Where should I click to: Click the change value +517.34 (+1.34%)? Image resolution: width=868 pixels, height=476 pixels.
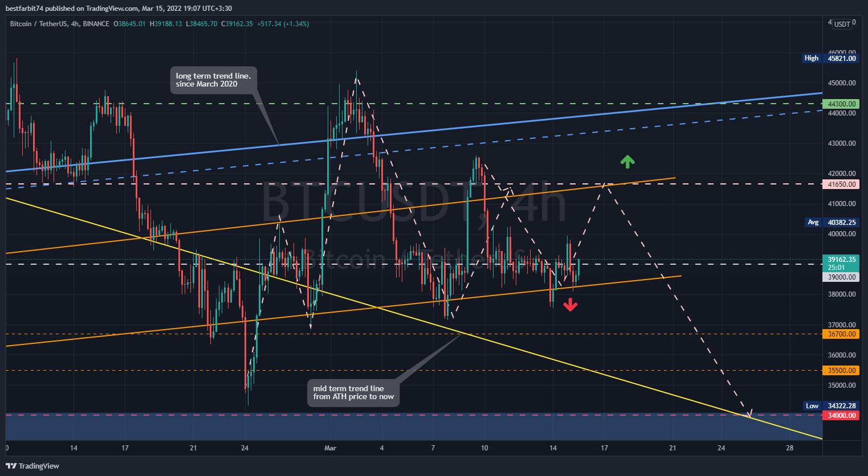click(x=283, y=24)
